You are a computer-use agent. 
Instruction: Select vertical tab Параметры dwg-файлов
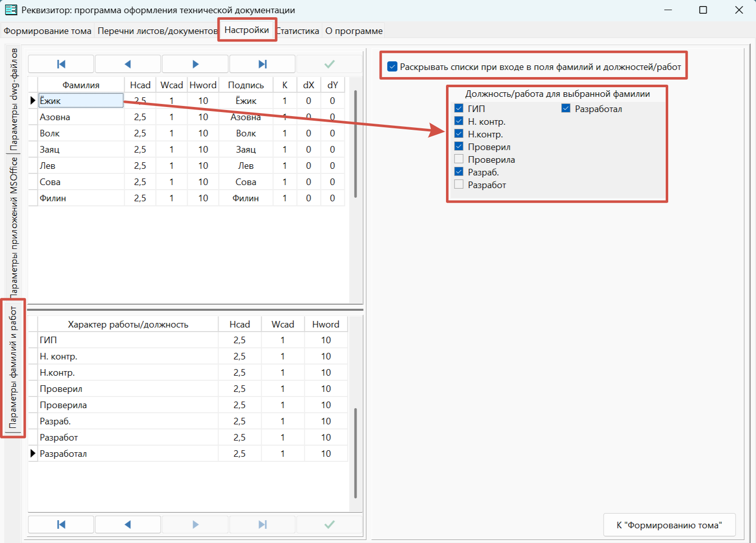coord(14,99)
